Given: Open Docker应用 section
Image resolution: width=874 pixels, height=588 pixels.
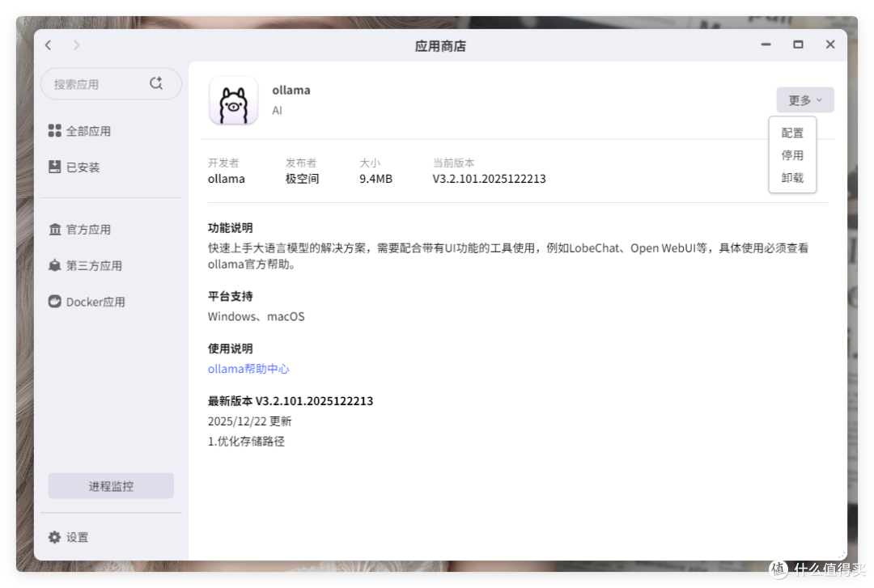Looking at the screenshot, I should (95, 302).
